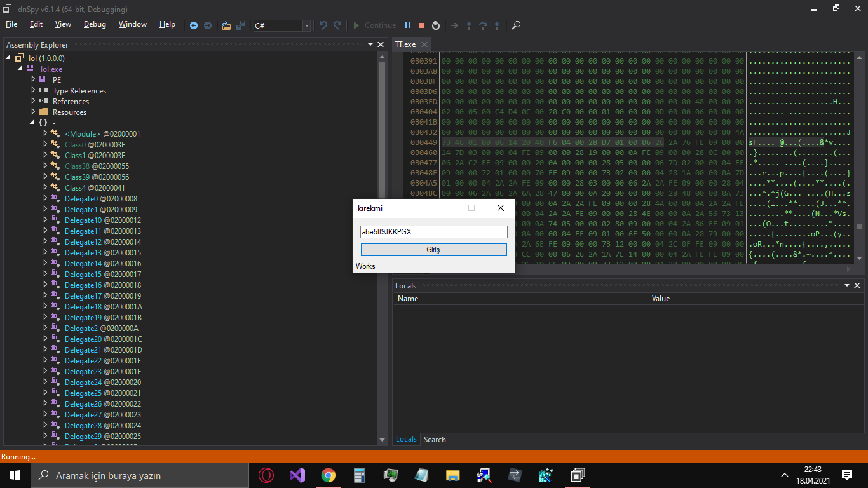The image size is (868, 488).
Task: Open the Windows Start menu
Action: coord(15,475)
